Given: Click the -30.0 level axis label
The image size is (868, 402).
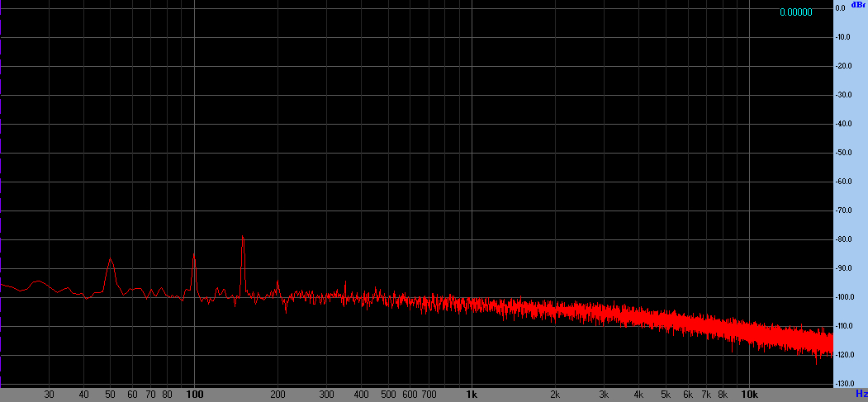Looking at the screenshot, I should [842, 95].
